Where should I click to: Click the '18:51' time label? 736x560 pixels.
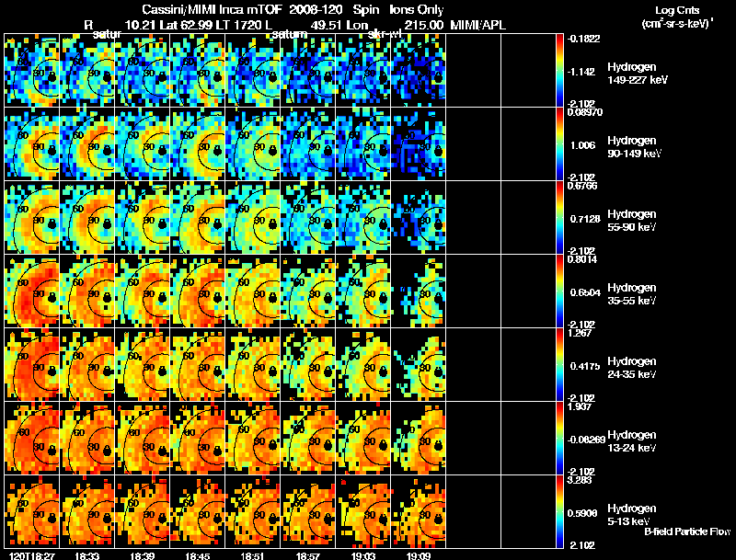click(253, 556)
